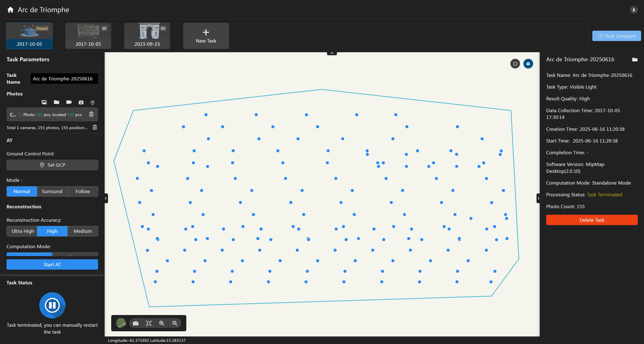The height and width of the screenshot is (344, 644).
Task: Click the Start AT button
Action: (x=52, y=265)
